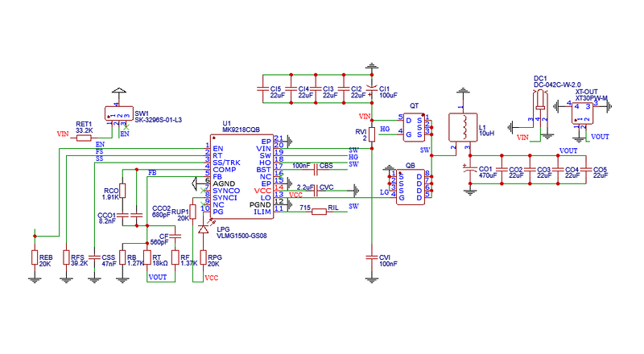Image resolution: width=644 pixels, height=354 pixels.
Task: Select the CSS capacitor symbol
Action: 94,257
